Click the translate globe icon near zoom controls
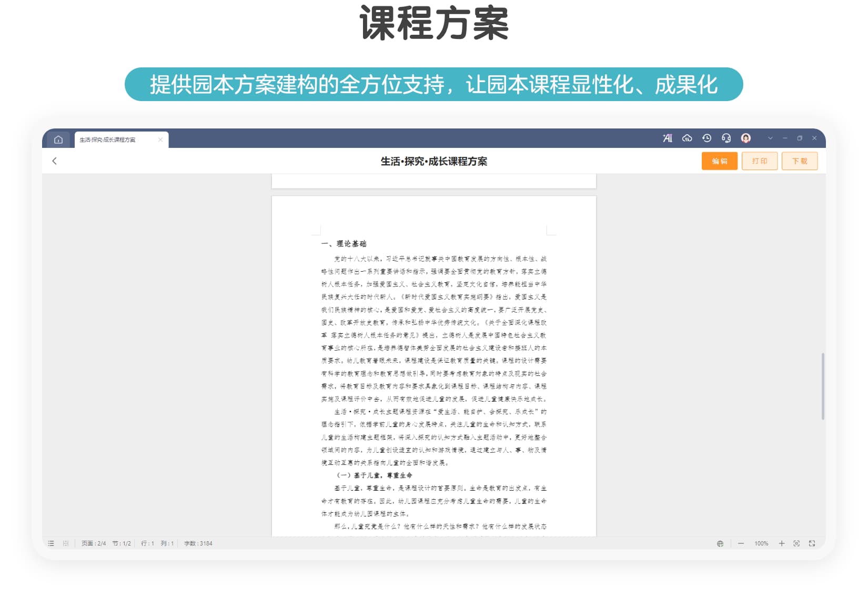The image size is (868, 596). [720, 543]
